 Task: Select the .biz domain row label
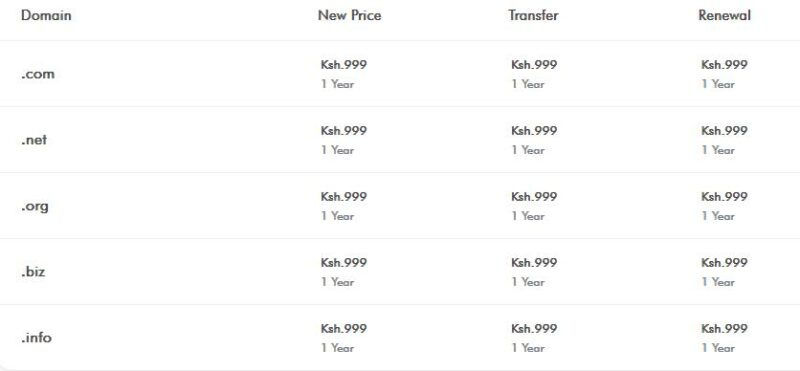[33, 271]
